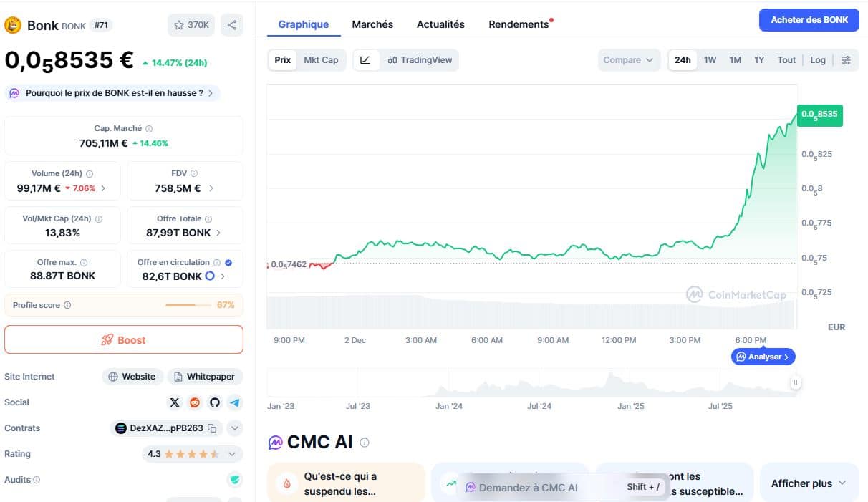The height and width of the screenshot is (502, 868).
Task: Open BONK's X (Twitter) profile icon
Action: click(x=175, y=402)
